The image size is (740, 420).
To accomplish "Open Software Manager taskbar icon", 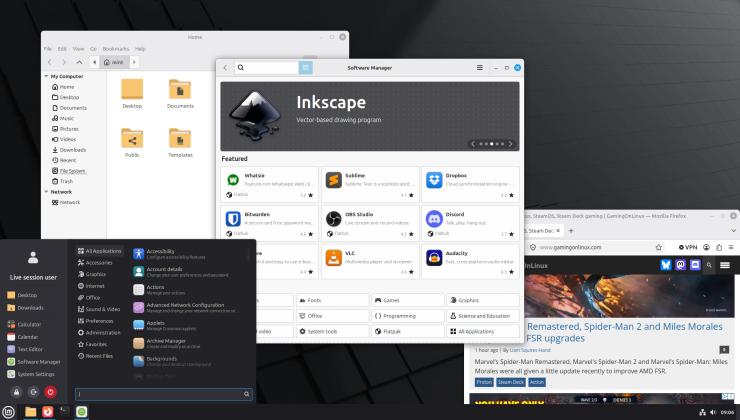I will [x=82, y=412].
